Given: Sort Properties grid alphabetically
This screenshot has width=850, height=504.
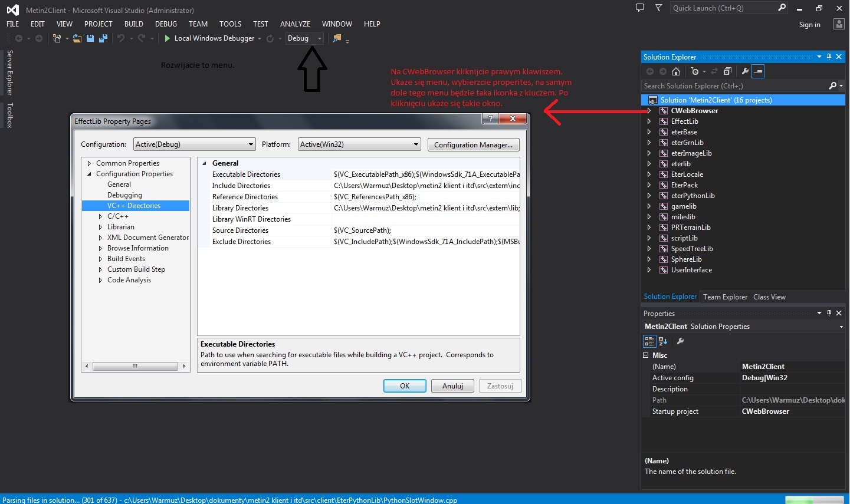Looking at the screenshot, I should (x=663, y=341).
